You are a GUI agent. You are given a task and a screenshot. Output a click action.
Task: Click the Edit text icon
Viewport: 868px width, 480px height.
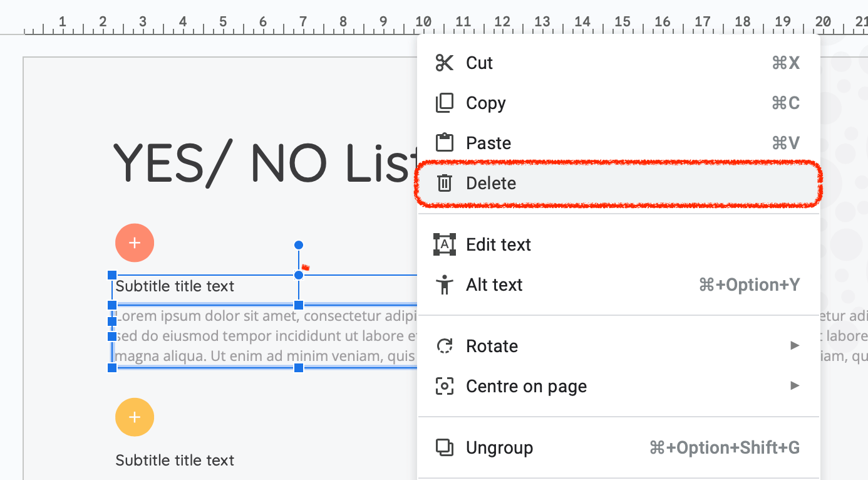[444, 244]
